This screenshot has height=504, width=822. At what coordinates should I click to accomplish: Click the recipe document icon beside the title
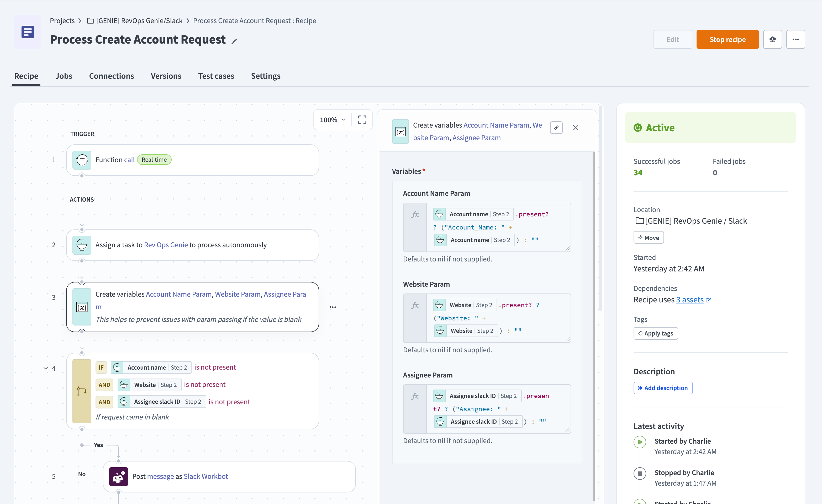pyautogui.click(x=28, y=32)
